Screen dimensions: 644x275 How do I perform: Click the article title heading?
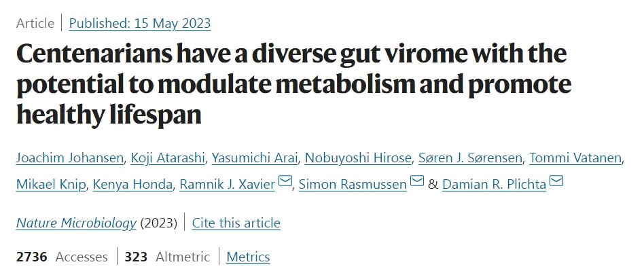pos(293,84)
